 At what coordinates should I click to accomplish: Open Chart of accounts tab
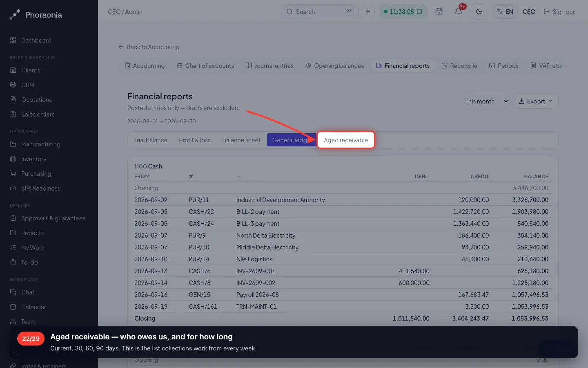(x=205, y=66)
